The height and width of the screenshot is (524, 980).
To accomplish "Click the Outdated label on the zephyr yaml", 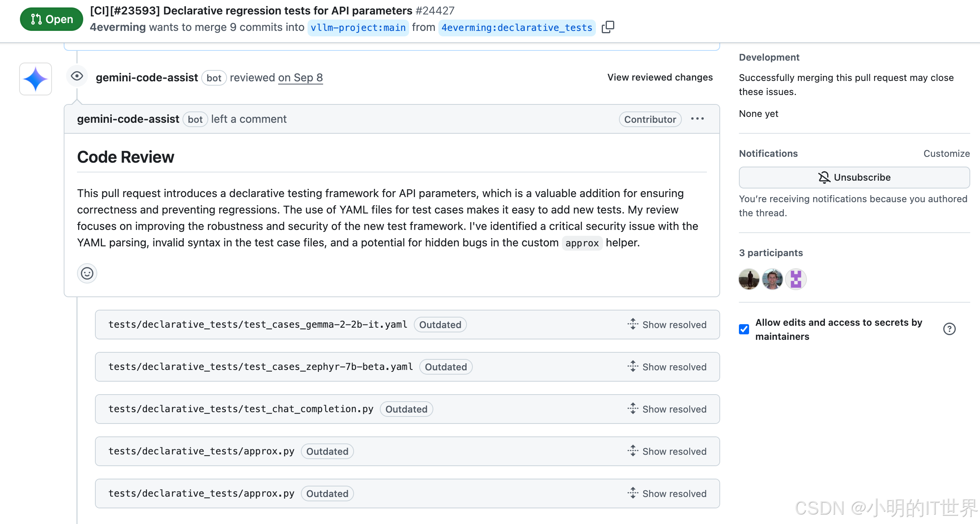I will point(446,367).
